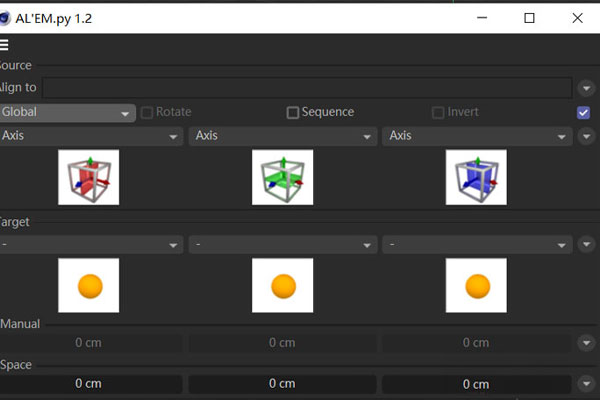The width and height of the screenshot is (600, 400).
Task: Click the red X-axis cube icon
Action: pyautogui.click(x=89, y=177)
